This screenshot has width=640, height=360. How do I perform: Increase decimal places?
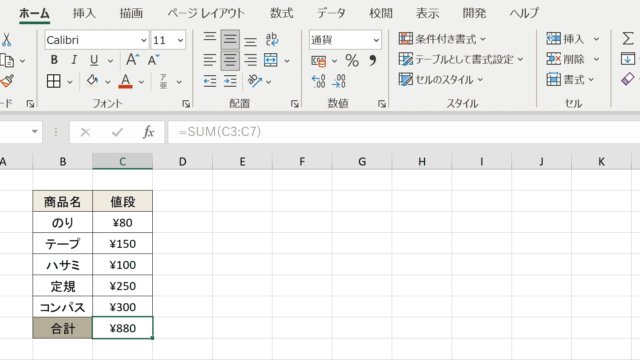(318, 81)
